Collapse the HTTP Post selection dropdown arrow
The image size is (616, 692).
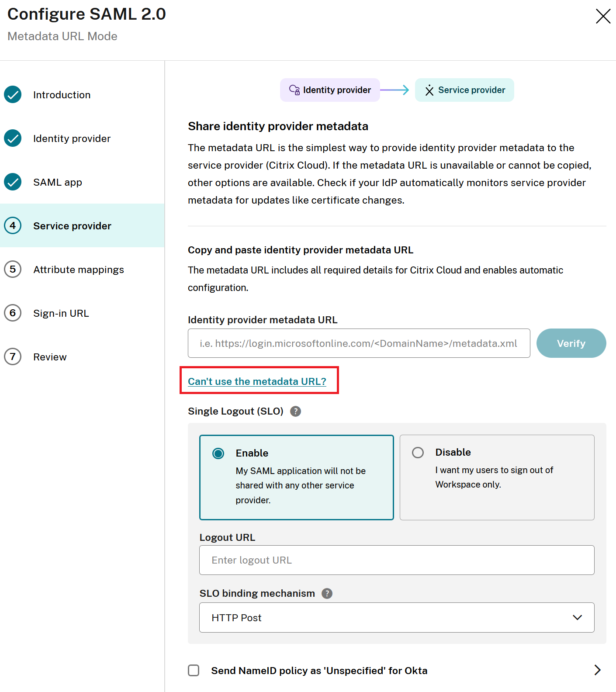[x=578, y=617]
